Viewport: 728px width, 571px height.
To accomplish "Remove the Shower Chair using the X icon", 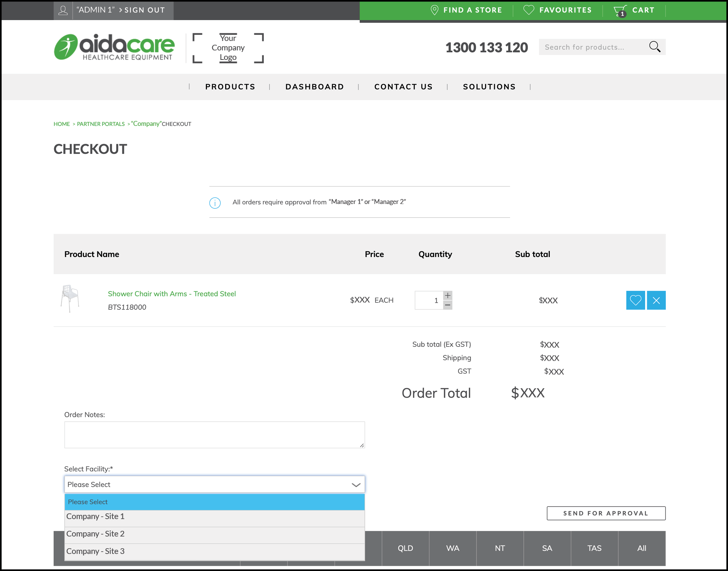I will point(656,300).
